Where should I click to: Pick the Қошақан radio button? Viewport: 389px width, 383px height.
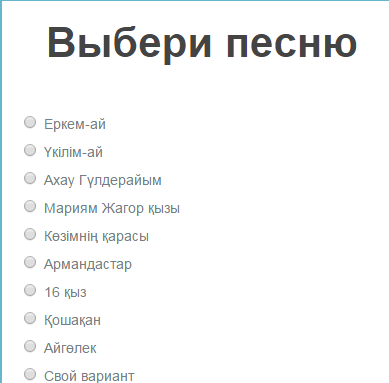tap(30, 318)
